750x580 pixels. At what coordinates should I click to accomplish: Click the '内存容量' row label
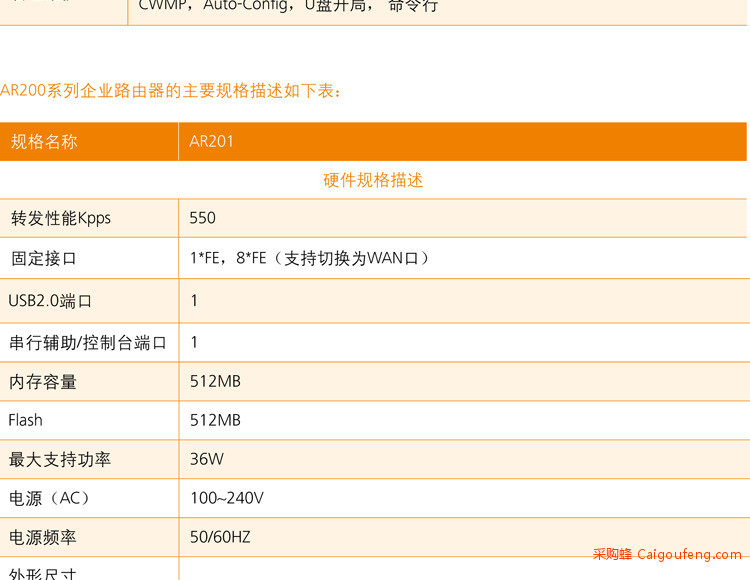pyautogui.click(x=43, y=382)
